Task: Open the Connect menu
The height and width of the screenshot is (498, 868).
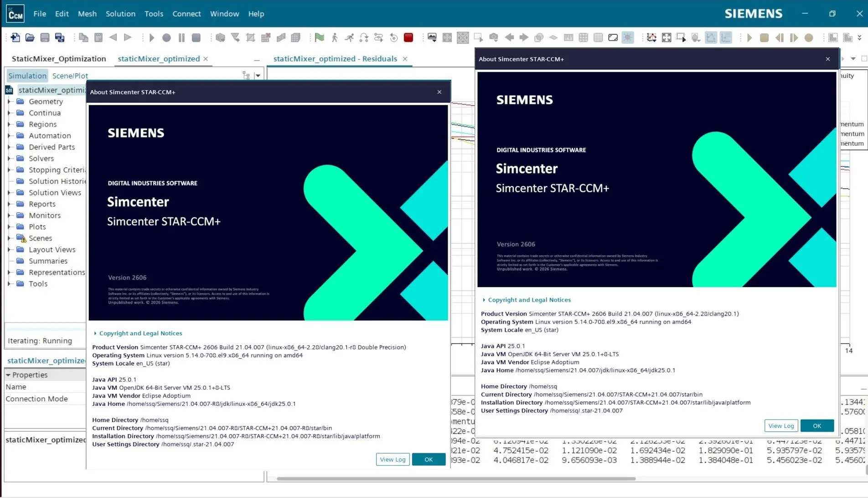Action: pyautogui.click(x=186, y=14)
